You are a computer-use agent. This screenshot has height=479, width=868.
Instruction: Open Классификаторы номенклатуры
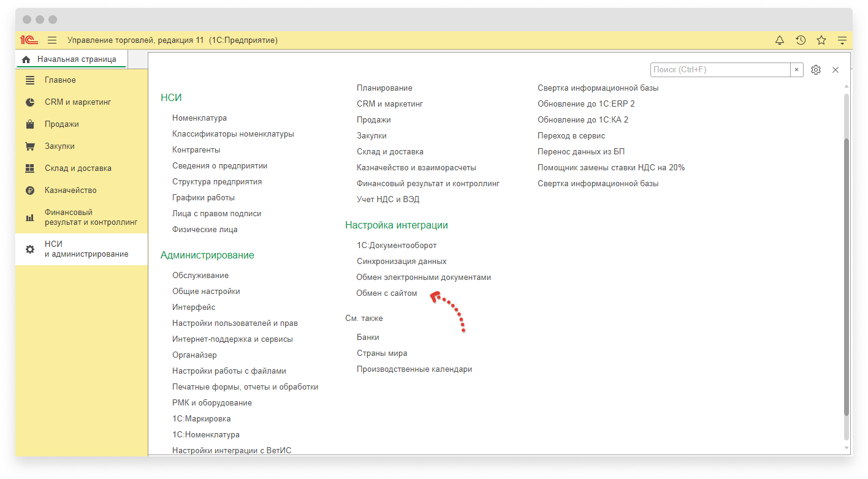[x=233, y=134]
